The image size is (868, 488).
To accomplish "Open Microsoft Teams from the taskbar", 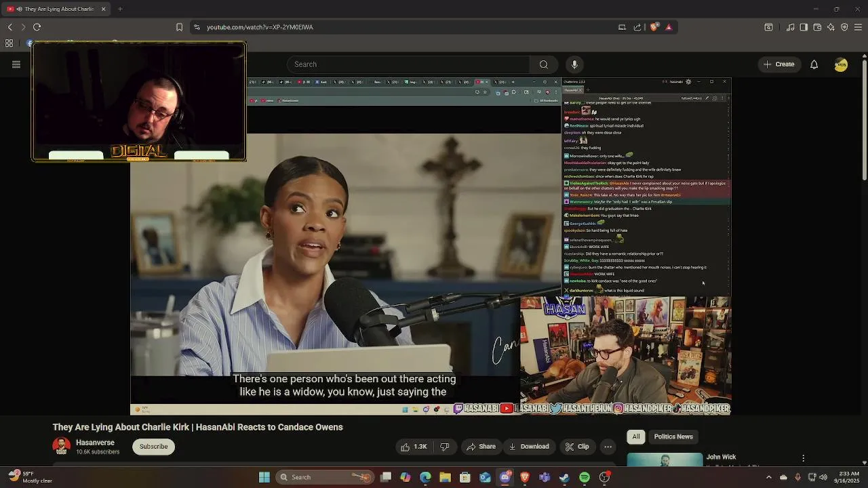I will tap(545, 477).
